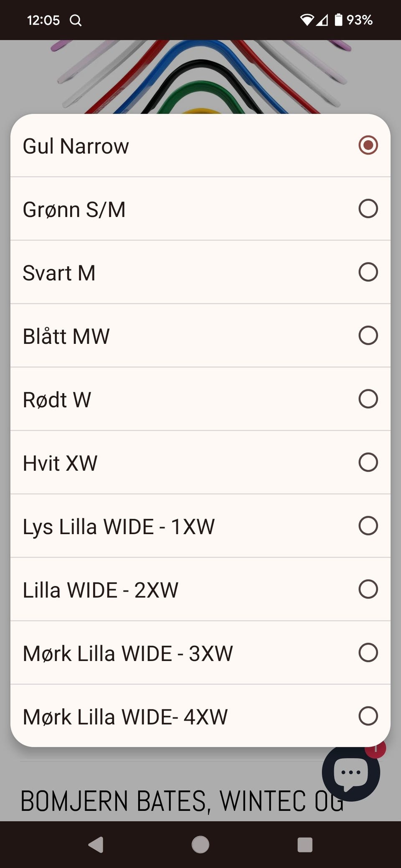
Task: Tap the Android back navigation button
Action: coord(96,845)
